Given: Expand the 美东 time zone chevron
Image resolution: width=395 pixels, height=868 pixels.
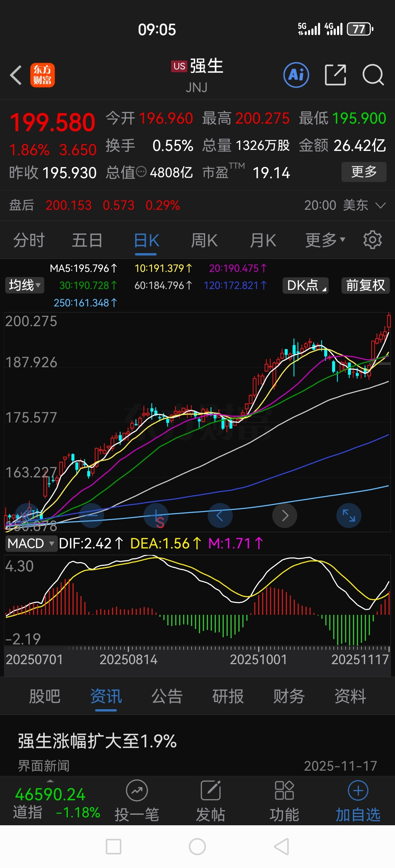Looking at the screenshot, I should pyautogui.click(x=381, y=205).
